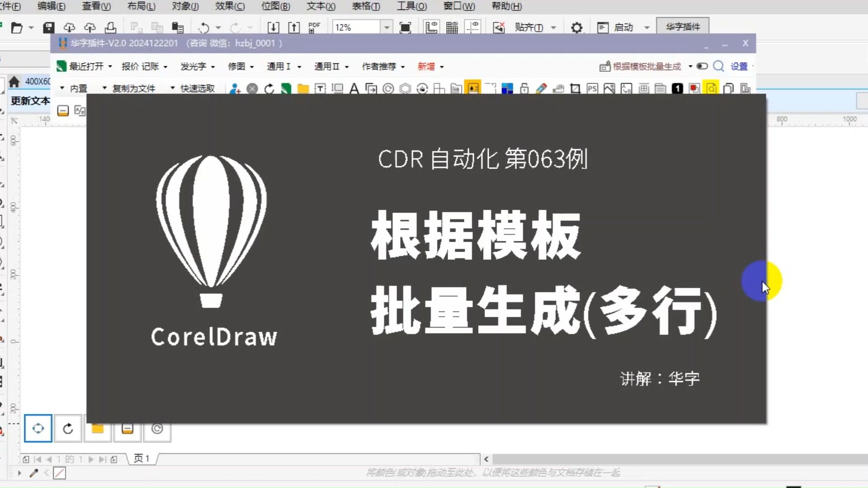
Task: Click the Import icon with down arrow
Action: tap(273, 28)
